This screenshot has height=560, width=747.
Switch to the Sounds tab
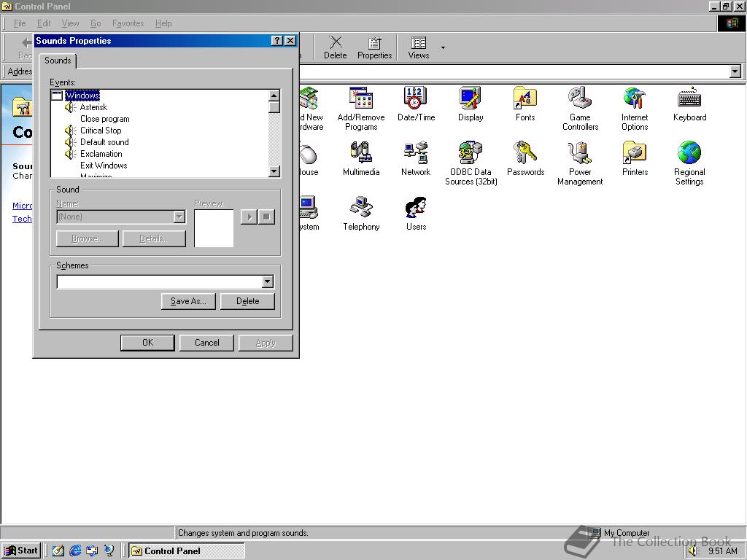point(57,61)
